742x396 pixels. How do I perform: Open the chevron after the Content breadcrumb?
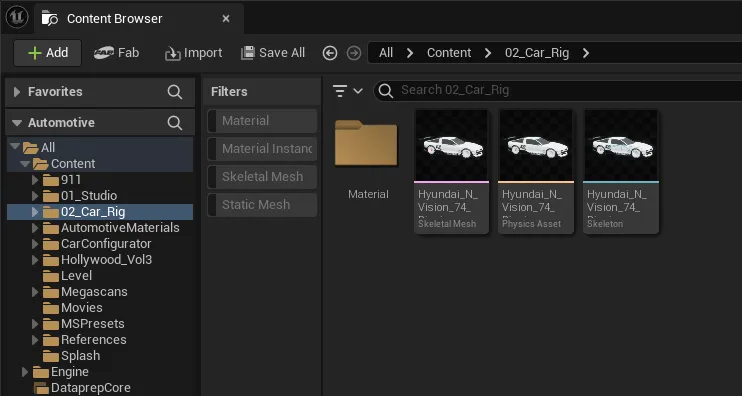coord(488,53)
